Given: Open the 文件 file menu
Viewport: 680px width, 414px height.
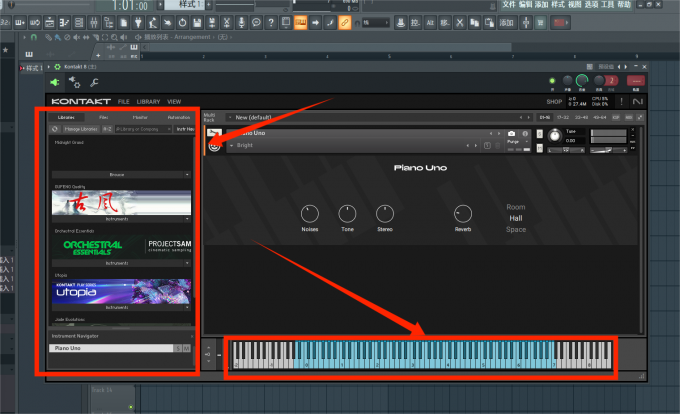Looking at the screenshot, I should (x=509, y=5).
